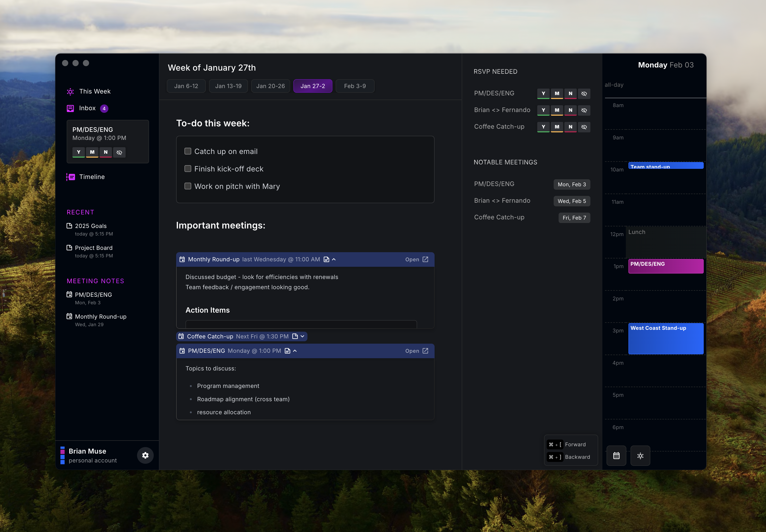The image size is (766, 532).
Task: Open the Inbox from the sidebar
Action: 87,108
